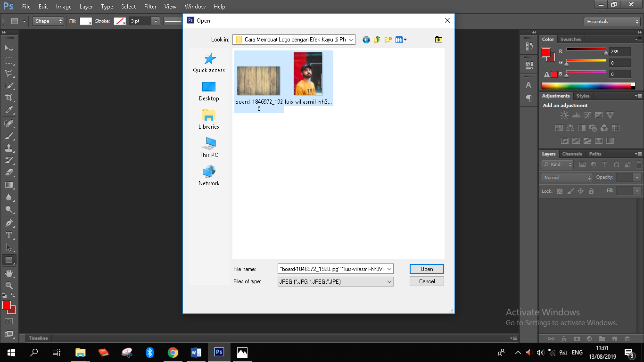The height and width of the screenshot is (362, 644).
Task: Add a Brightness/Contrast adjustment
Action: point(564,115)
